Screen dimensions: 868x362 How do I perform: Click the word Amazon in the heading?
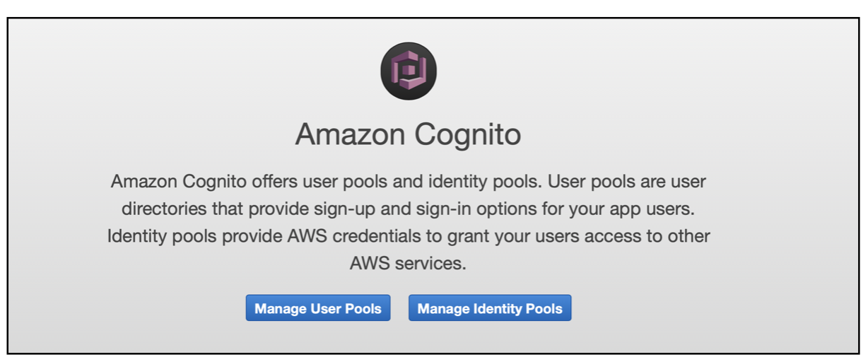pyautogui.click(x=346, y=134)
